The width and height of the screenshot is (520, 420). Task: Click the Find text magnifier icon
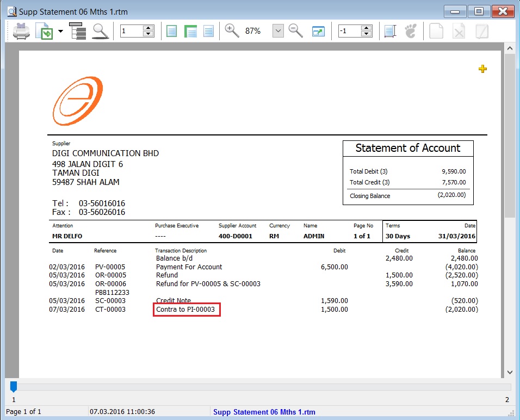(x=100, y=31)
